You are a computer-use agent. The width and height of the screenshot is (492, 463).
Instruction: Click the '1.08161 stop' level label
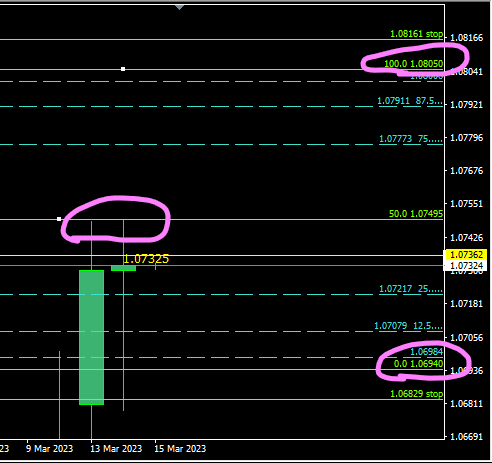(x=416, y=34)
